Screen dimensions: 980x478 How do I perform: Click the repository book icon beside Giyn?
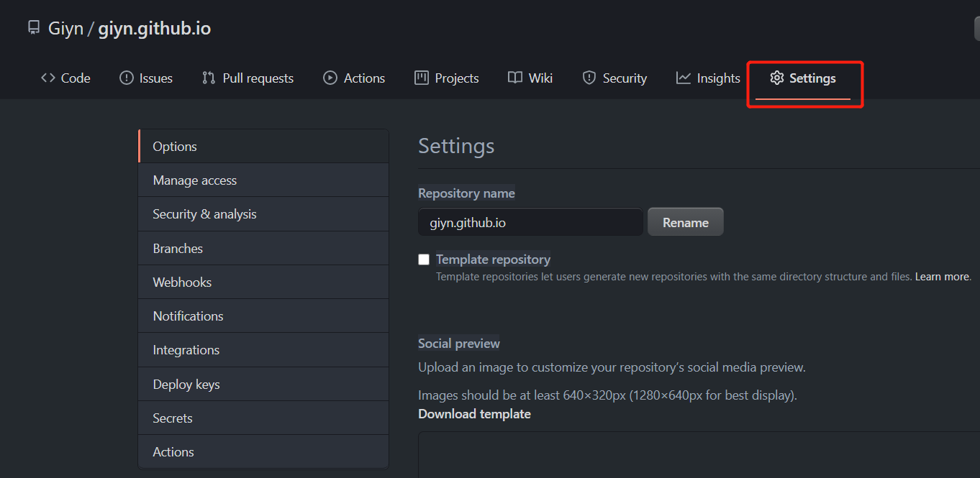(x=33, y=27)
